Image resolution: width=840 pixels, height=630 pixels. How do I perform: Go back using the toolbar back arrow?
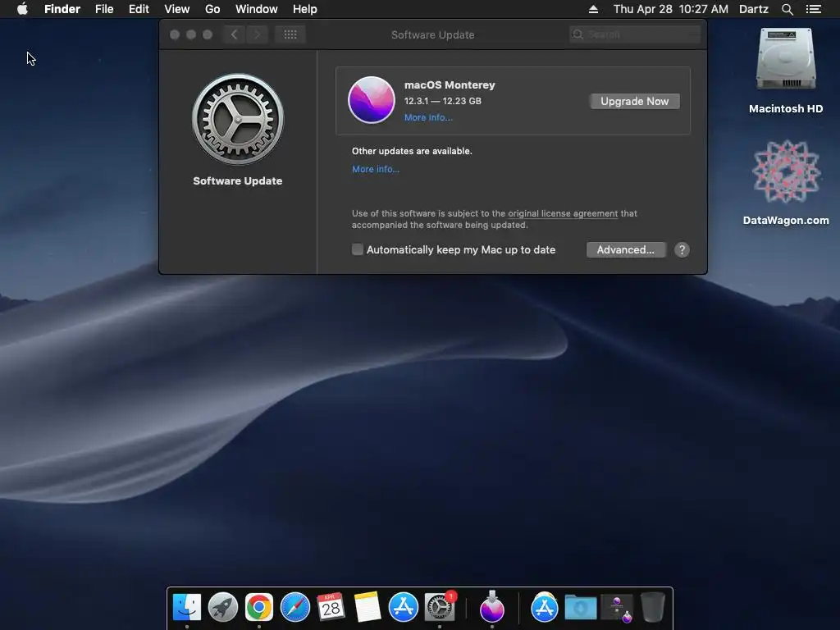pos(234,34)
